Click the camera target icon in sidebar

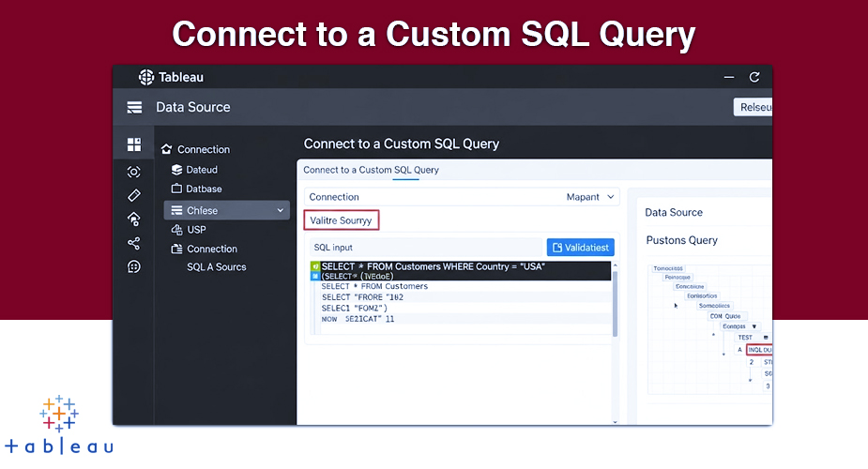[x=133, y=172]
